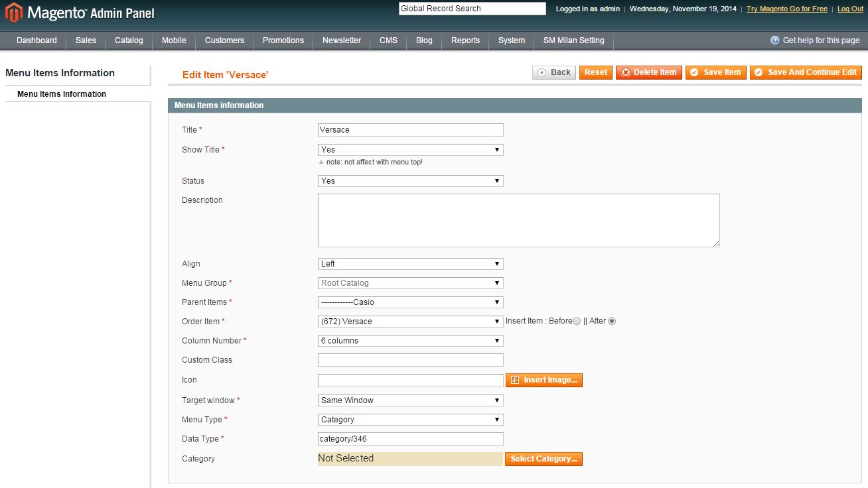Image resolution: width=868 pixels, height=488 pixels.
Task: Open the Show Title dropdown
Action: click(411, 150)
